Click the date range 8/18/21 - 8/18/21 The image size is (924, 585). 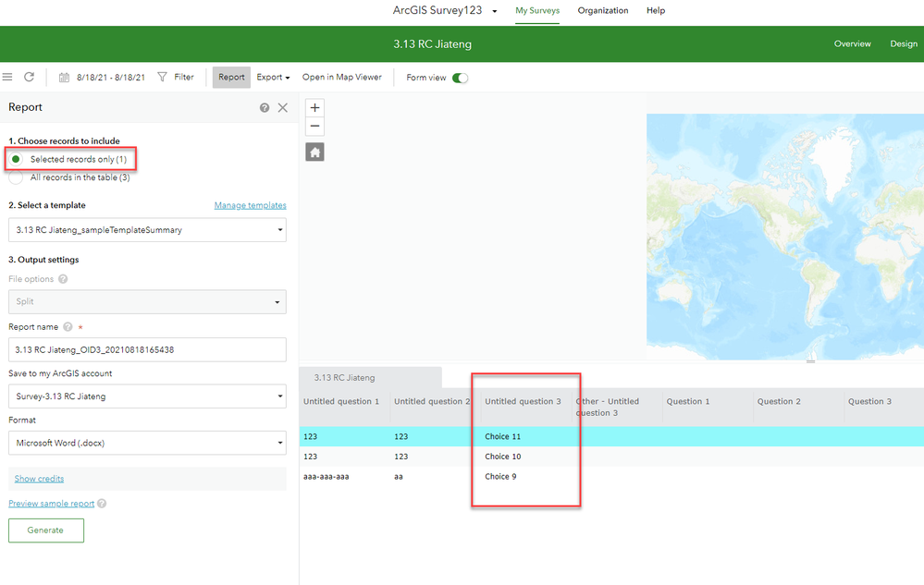click(111, 78)
